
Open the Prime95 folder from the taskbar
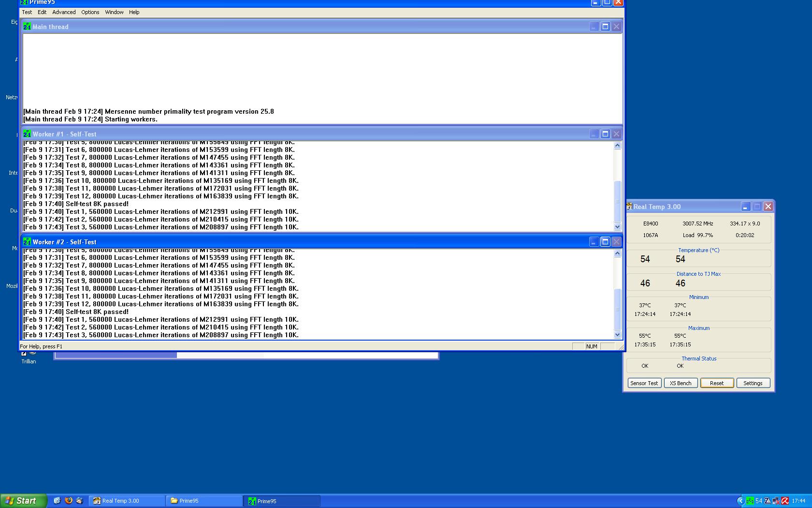tap(204, 501)
